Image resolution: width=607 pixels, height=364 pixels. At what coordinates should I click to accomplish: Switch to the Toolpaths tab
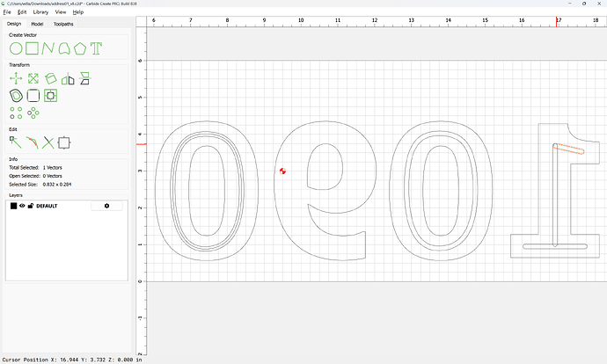coord(64,24)
